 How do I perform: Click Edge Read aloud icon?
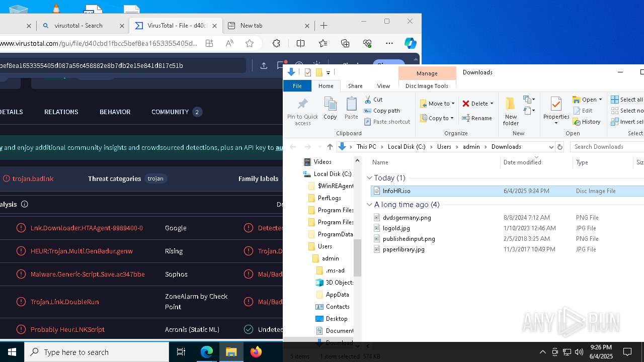click(229, 43)
